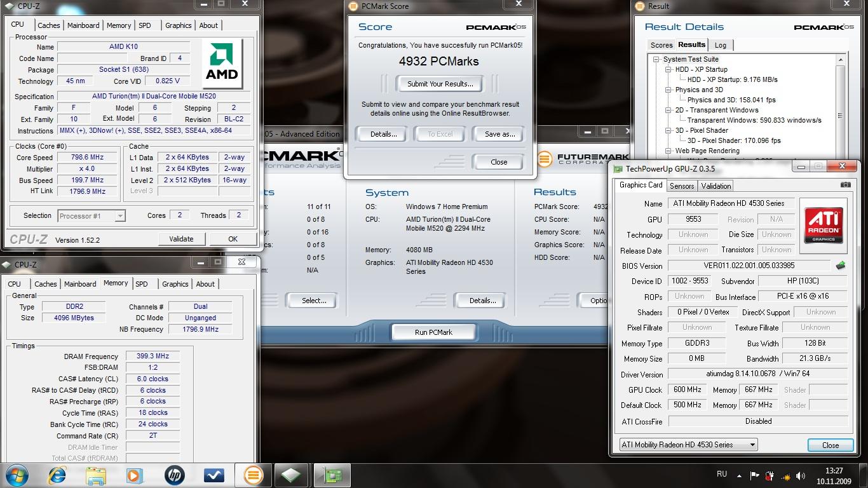This screenshot has height=488, width=868.
Task: Click Select... in PCMark main window
Action: (x=314, y=301)
